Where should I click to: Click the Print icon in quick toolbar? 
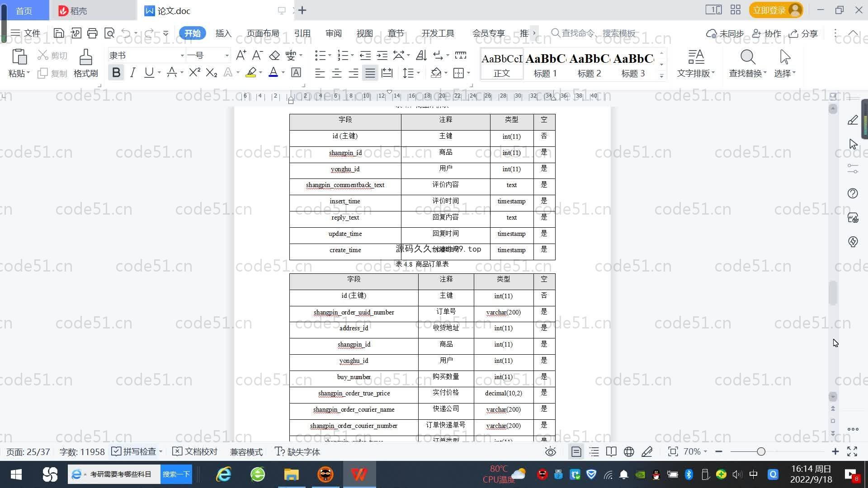coord(92,33)
